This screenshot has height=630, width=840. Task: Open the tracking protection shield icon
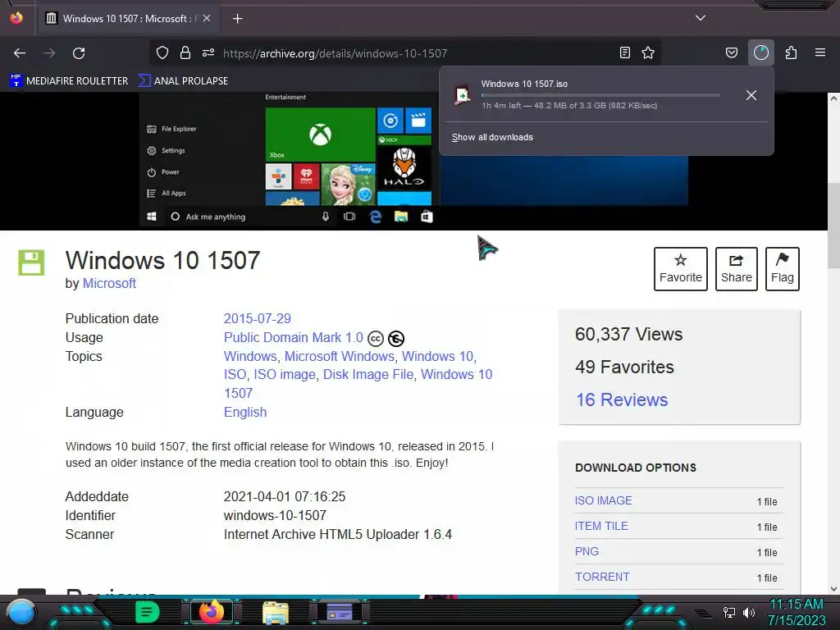tap(162, 53)
